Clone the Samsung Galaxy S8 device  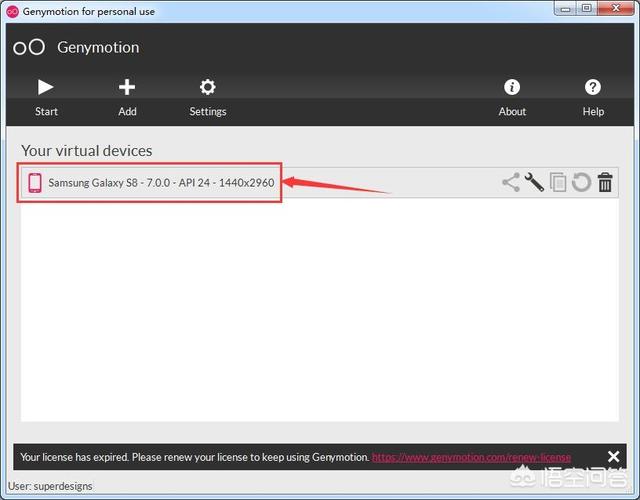[x=558, y=182]
